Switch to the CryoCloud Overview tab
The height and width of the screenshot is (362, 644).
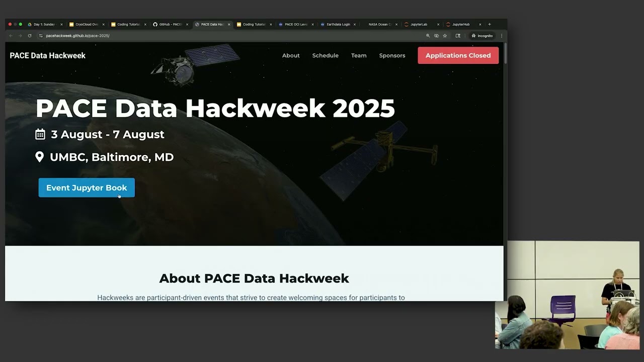click(x=86, y=24)
